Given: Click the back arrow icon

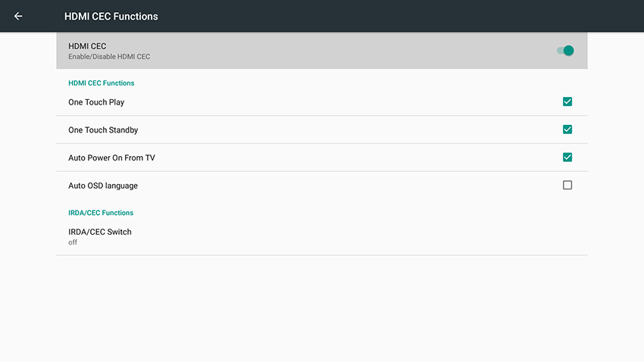Looking at the screenshot, I should point(18,16).
